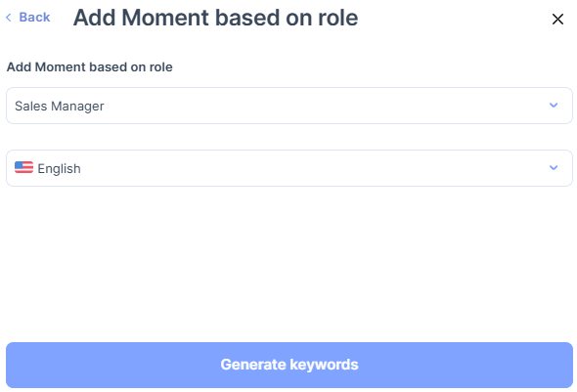The width and height of the screenshot is (577, 392).
Task: Open the Sales Manager role dropdown
Action: pyautogui.click(x=289, y=106)
